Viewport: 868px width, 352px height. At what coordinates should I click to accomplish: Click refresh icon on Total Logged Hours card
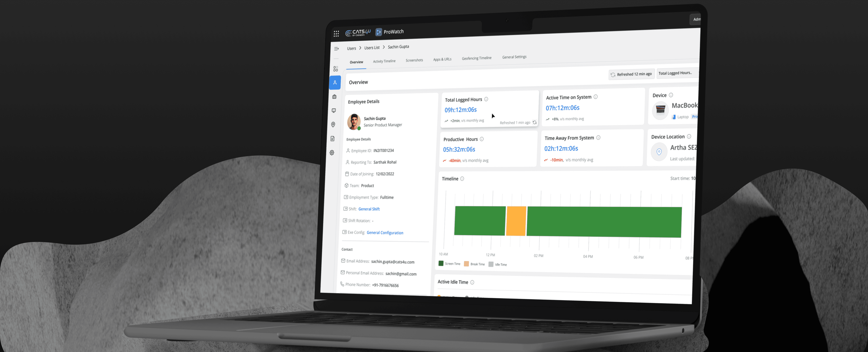534,122
